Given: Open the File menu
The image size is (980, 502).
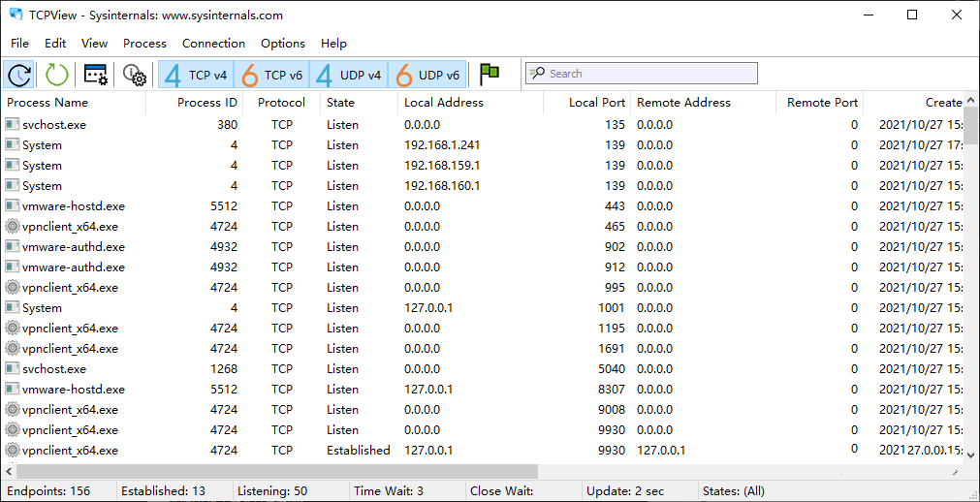Looking at the screenshot, I should click(20, 44).
